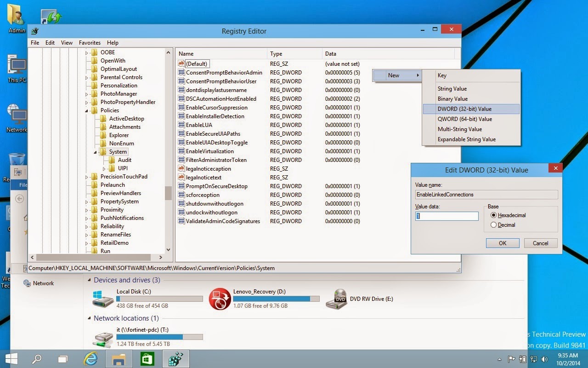The image size is (588, 368).
Task: Click the ConsentPromptBehaviorAdmin value icon
Action: [x=181, y=73]
